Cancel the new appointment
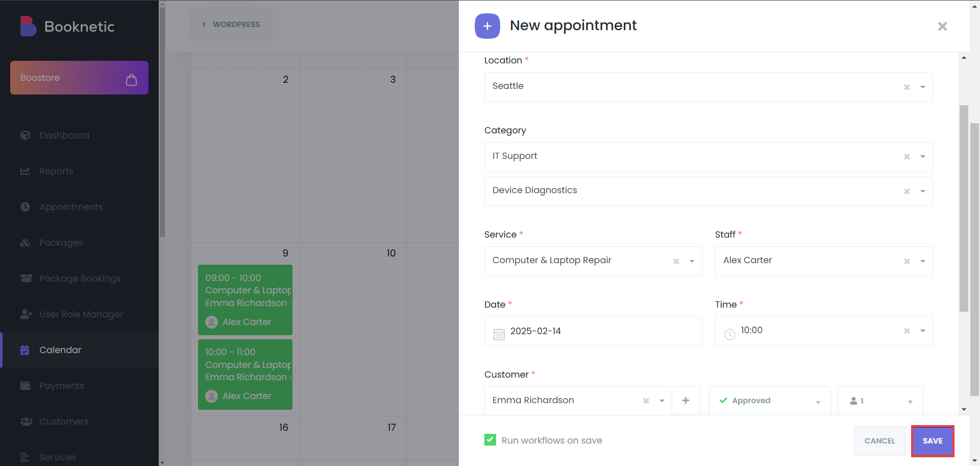 click(x=879, y=441)
